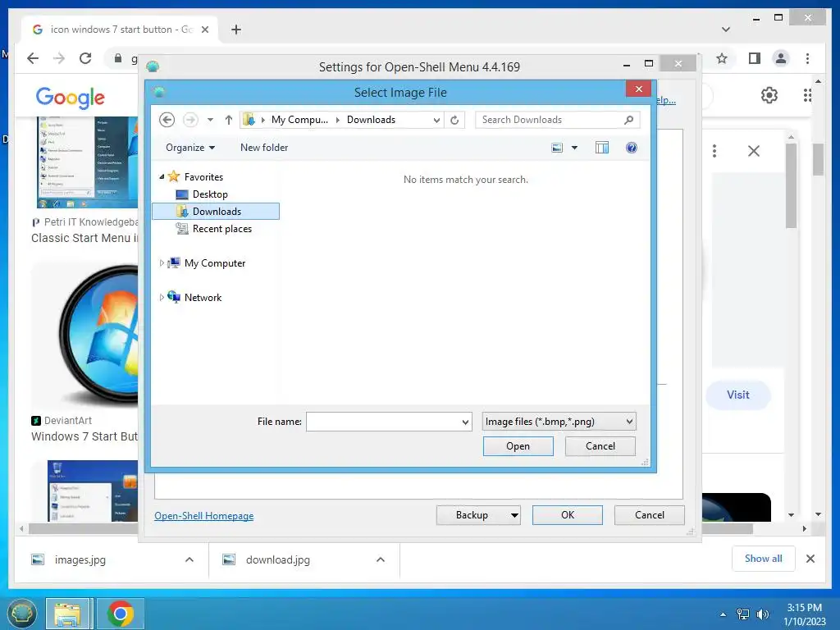Image resolution: width=840 pixels, height=630 pixels.
Task: Open Google apps grid
Action: coord(807,95)
